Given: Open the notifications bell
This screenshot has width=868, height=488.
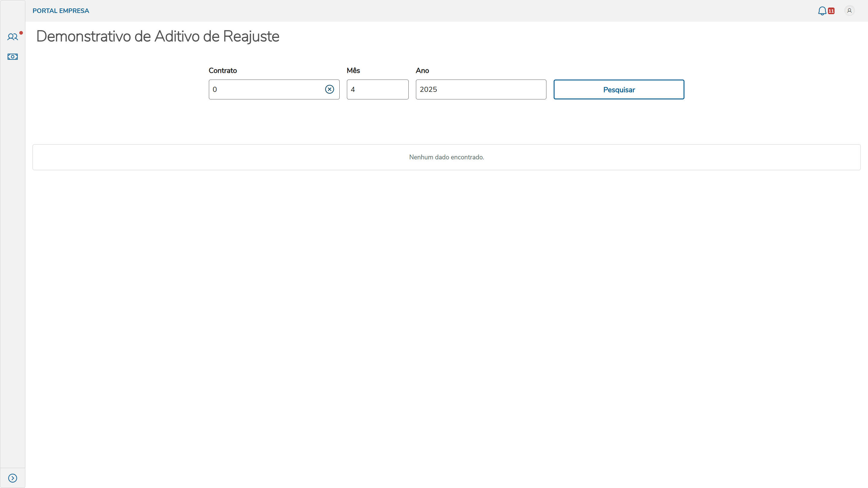Looking at the screenshot, I should (x=822, y=11).
